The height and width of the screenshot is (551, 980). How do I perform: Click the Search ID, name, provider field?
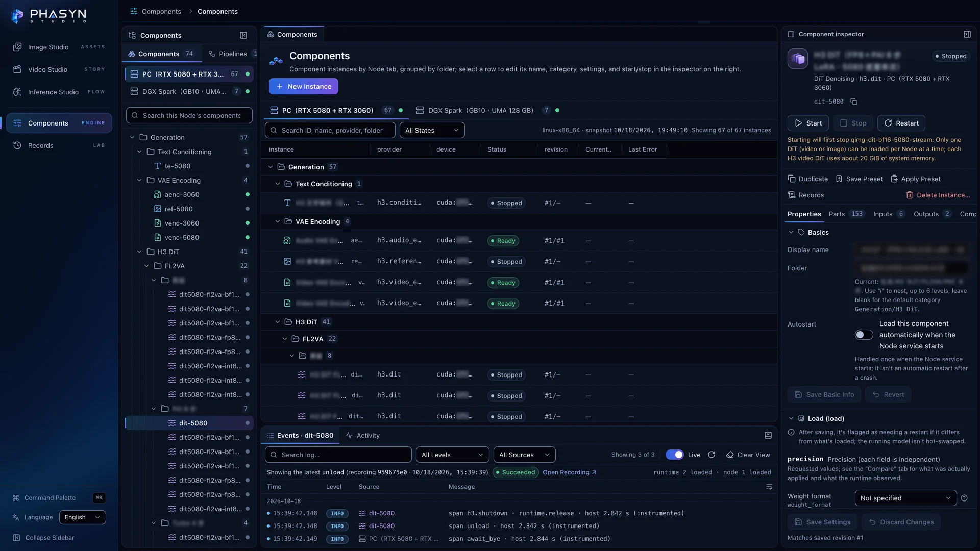[330, 130]
